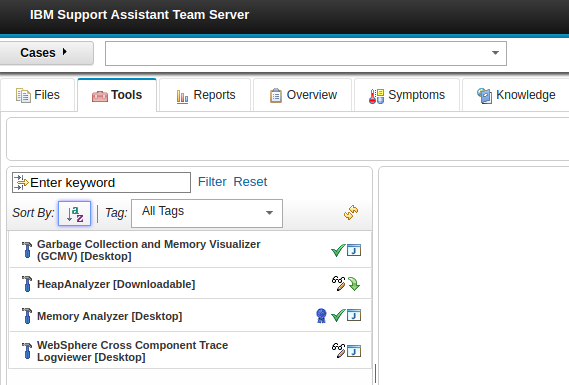The width and height of the screenshot is (569, 385).
Task: Switch to the Files tab
Action: pyautogui.click(x=38, y=95)
